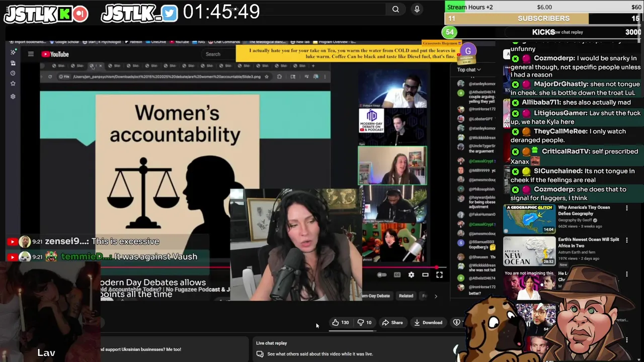Image resolution: width=644 pixels, height=362 pixels.
Task: Open video player settings gear
Action: coord(411,275)
